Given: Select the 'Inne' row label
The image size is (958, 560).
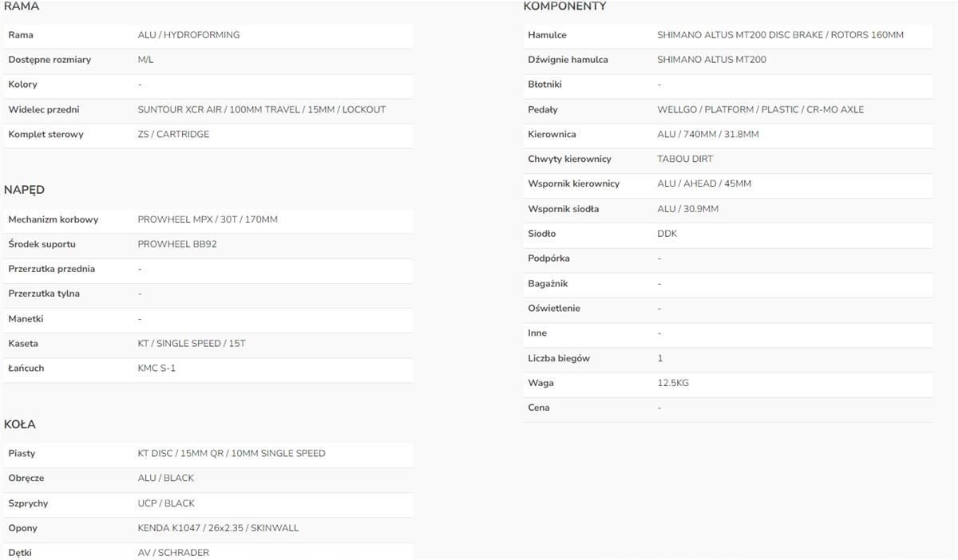Looking at the screenshot, I should tap(537, 333).
